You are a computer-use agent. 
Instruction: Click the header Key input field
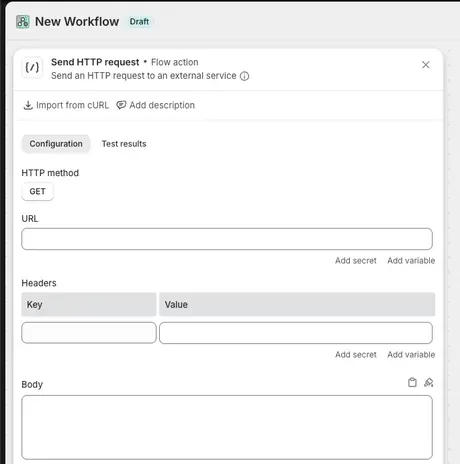click(x=89, y=333)
